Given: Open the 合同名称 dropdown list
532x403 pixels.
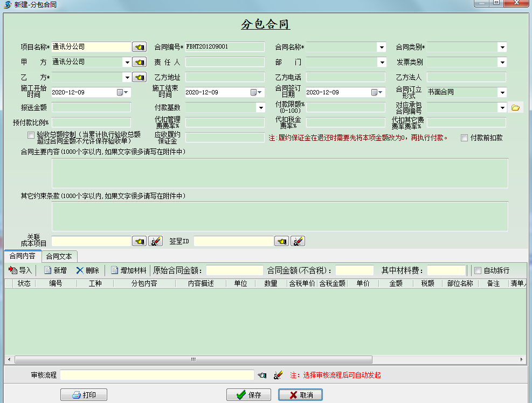Looking at the screenshot, I should click(x=382, y=47).
